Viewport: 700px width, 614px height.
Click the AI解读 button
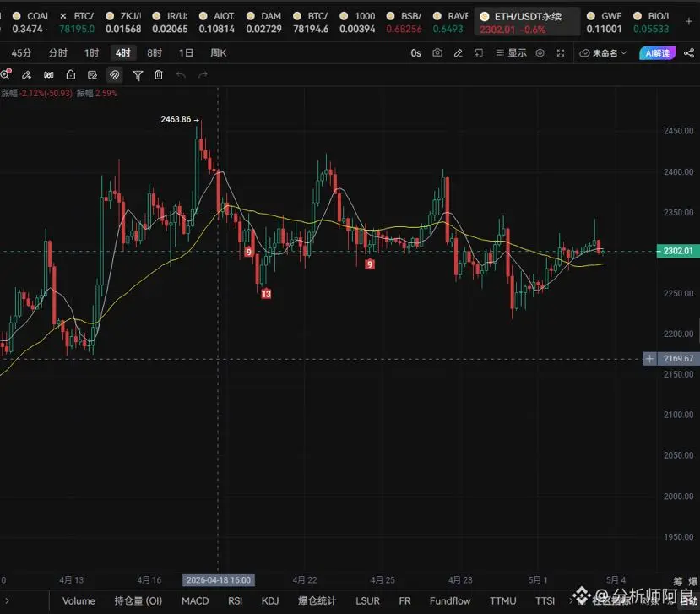tap(658, 53)
